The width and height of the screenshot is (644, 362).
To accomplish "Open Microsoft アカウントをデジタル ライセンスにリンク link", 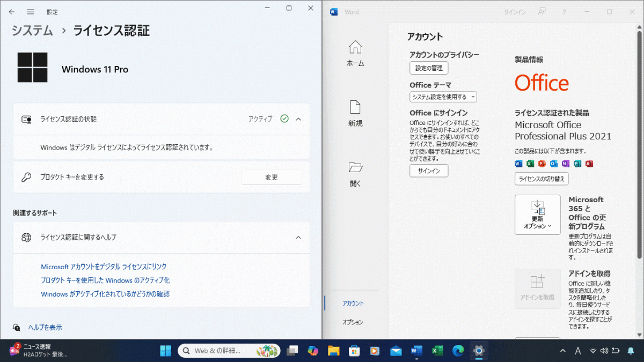I will 104,267.
